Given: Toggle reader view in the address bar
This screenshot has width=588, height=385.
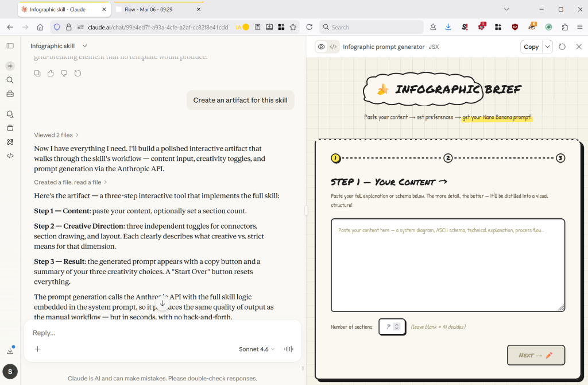Looking at the screenshot, I should pos(257,27).
